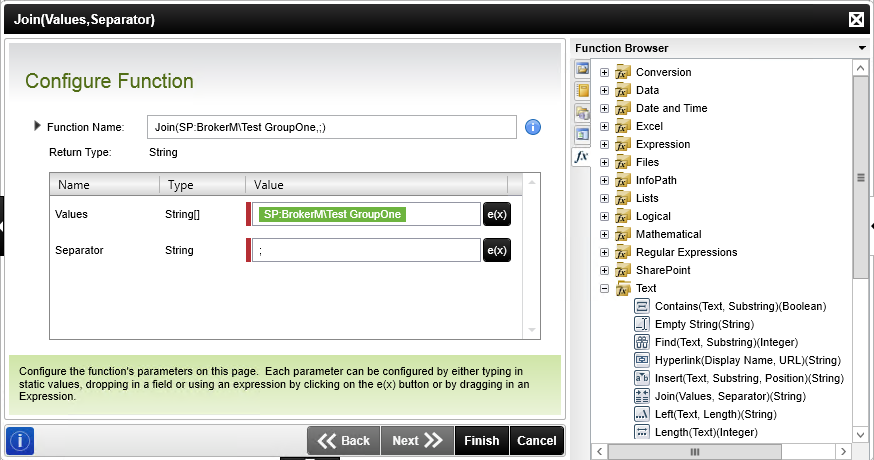
Task: Open the window-view side tab icon
Action: [582, 134]
